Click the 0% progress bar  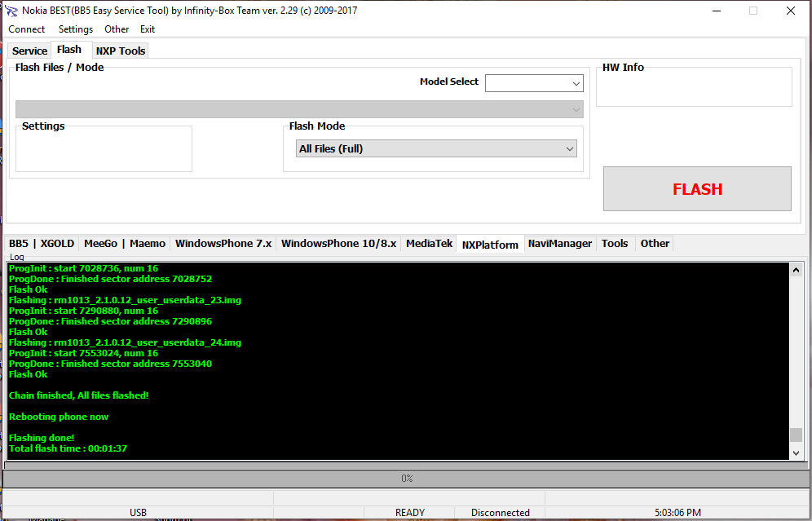point(407,479)
